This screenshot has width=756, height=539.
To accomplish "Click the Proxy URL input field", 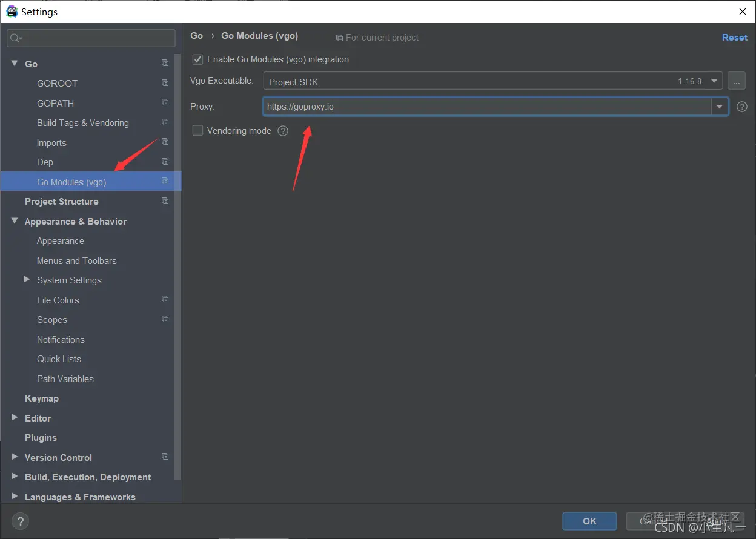I will click(x=487, y=107).
